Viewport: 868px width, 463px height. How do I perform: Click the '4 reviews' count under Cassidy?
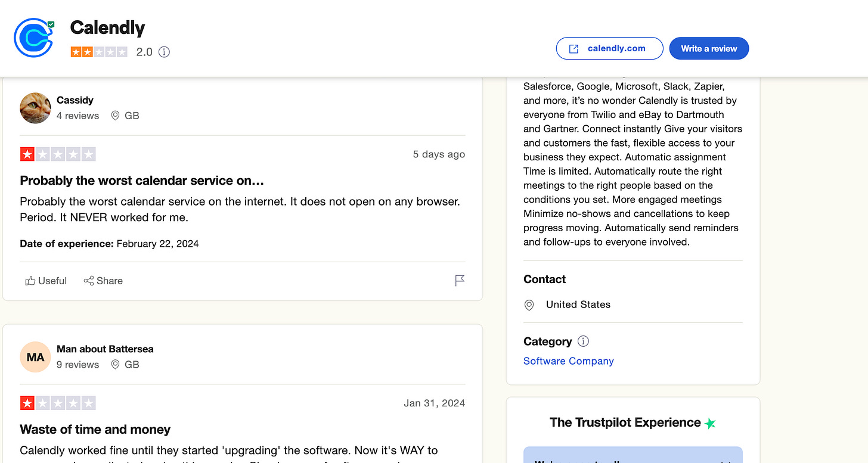click(77, 116)
